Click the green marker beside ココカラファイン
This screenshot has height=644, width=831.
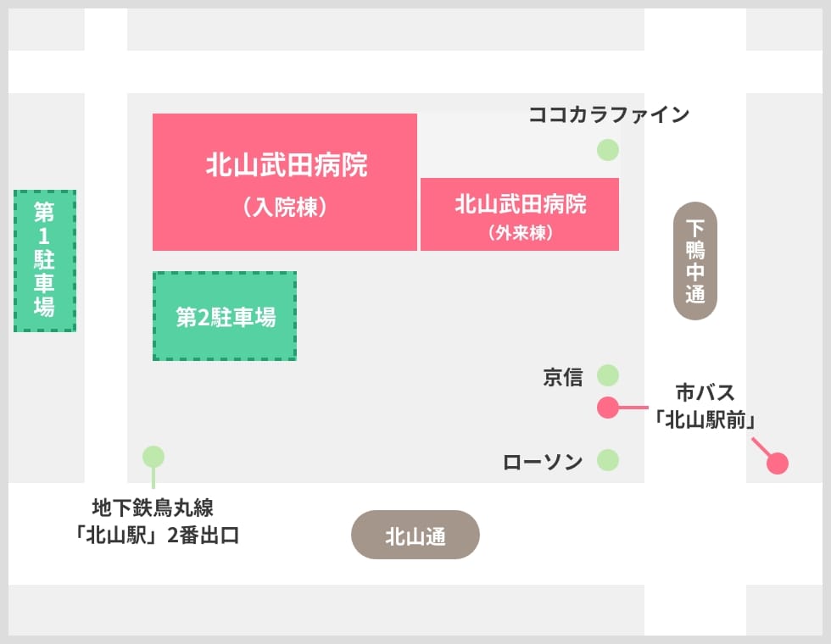[608, 150]
